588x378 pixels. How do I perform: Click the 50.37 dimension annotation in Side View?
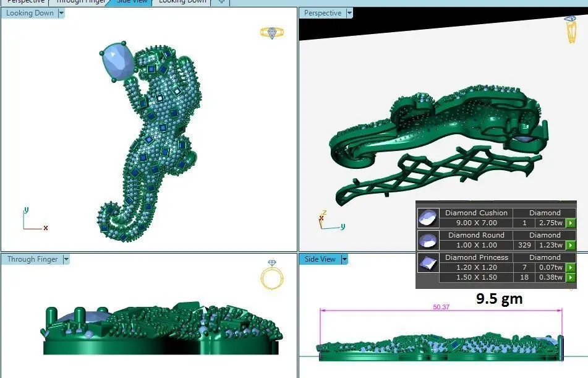(x=441, y=307)
